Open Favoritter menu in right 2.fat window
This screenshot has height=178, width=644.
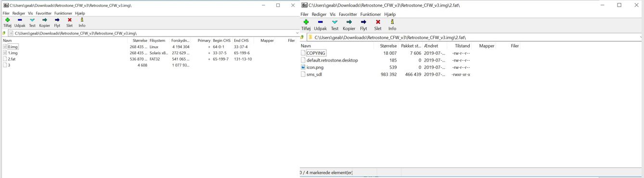(348, 14)
